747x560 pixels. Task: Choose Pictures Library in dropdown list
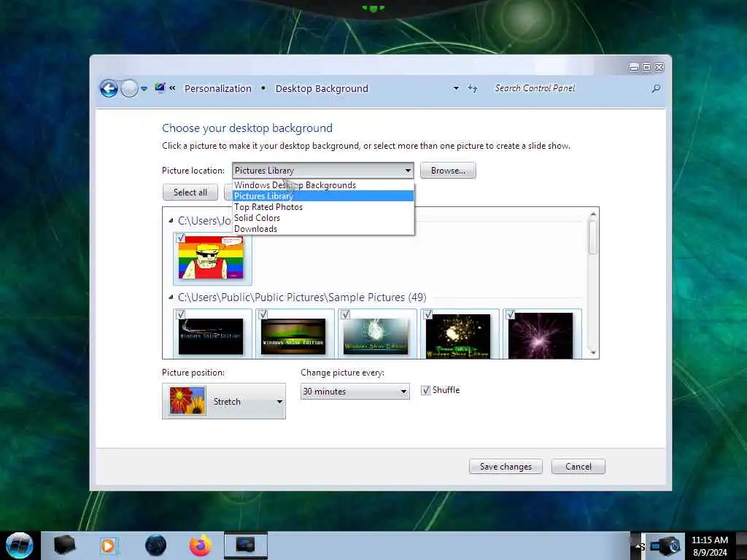click(323, 195)
